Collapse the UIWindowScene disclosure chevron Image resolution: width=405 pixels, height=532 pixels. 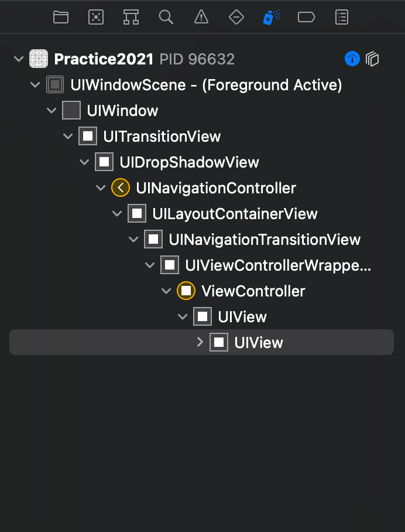point(35,85)
